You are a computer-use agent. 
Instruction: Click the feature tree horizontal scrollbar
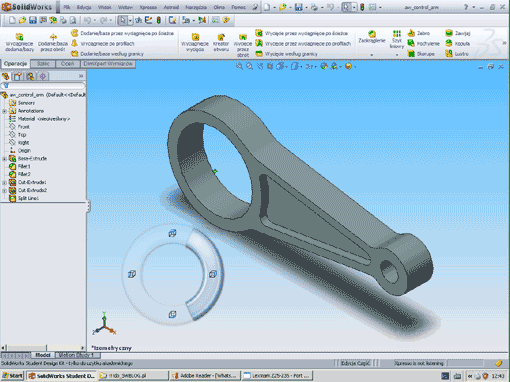click(x=43, y=347)
